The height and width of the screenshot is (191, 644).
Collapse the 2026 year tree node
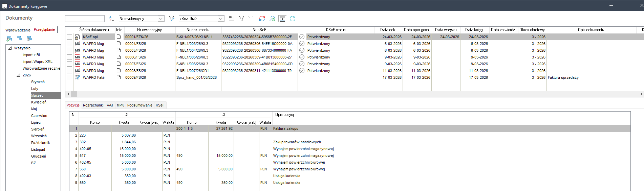pyautogui.click(x=10, y=75)
